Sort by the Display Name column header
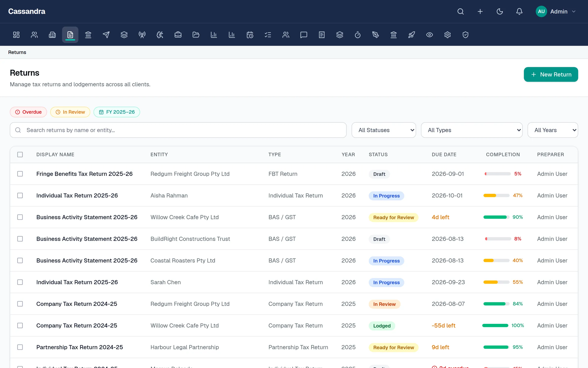The height and width of the screenshot is (368, 588). pos(55,155)
